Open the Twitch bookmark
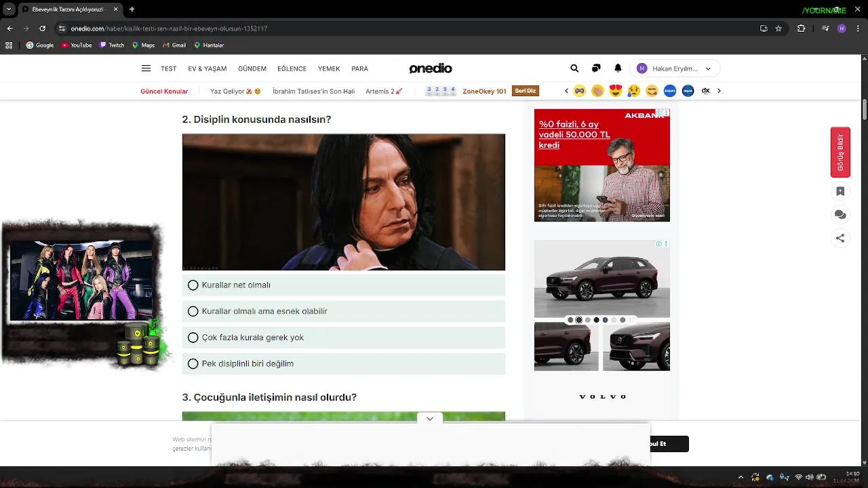 [x=112, y=45]
